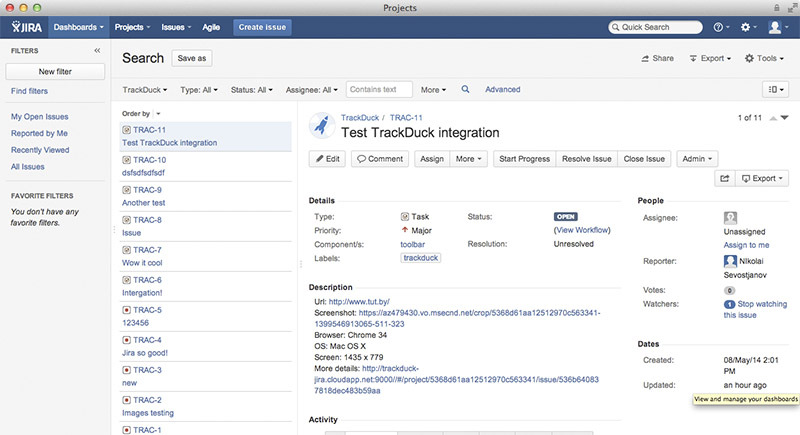Viewport: 800px width, 435px height.
Task: Click the Assign button
Action: (432, 159)
